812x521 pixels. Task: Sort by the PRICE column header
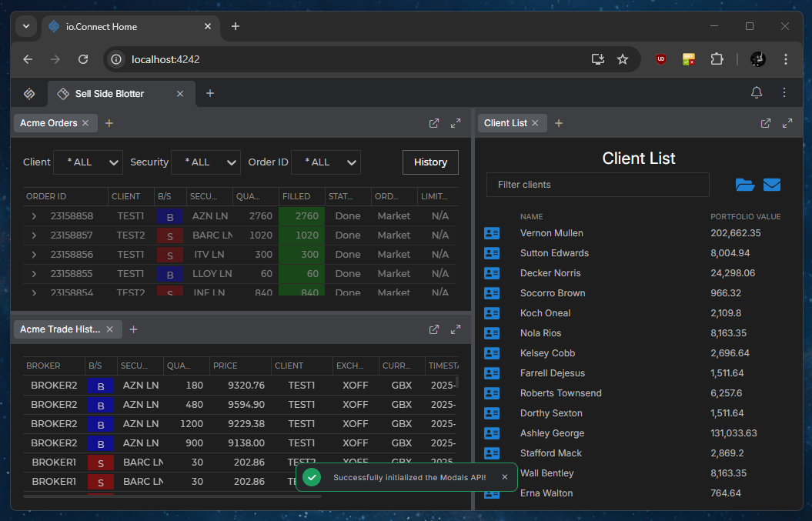(x=240, y=366)
